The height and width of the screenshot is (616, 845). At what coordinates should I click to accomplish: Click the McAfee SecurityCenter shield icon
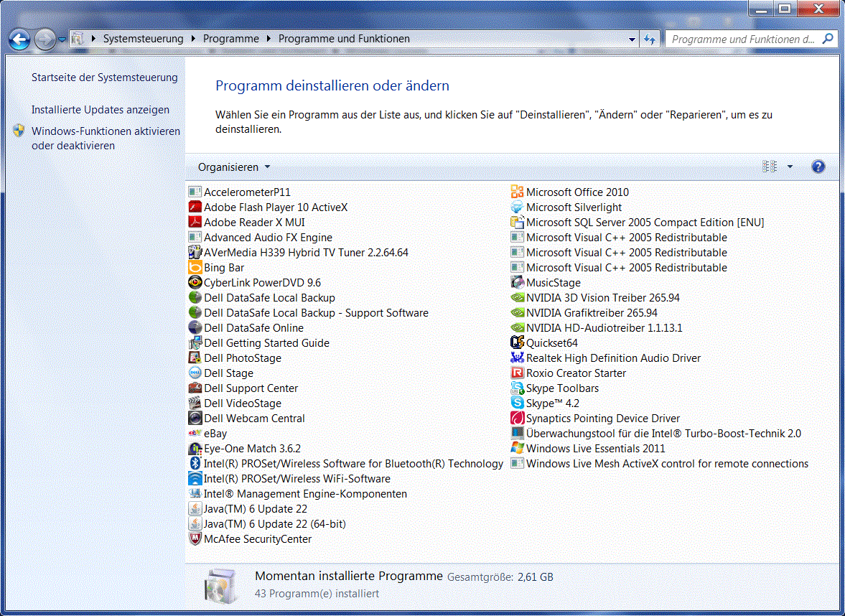[195, 539]
